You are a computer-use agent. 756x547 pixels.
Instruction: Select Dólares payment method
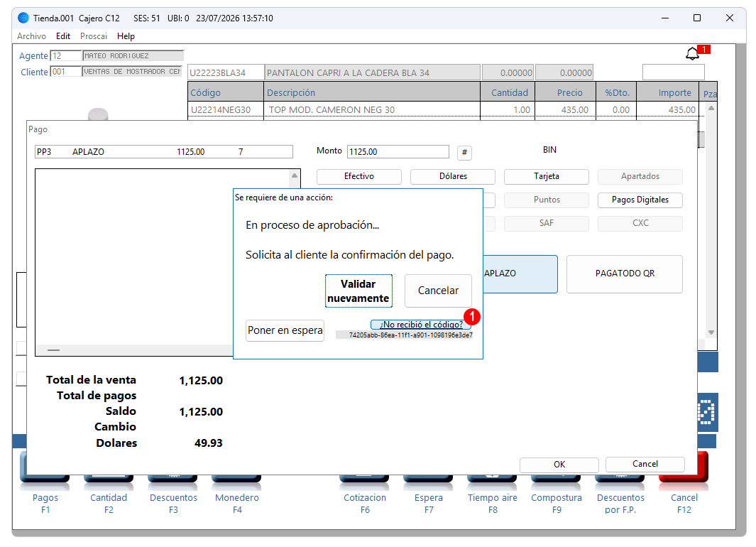pos(453,177)
